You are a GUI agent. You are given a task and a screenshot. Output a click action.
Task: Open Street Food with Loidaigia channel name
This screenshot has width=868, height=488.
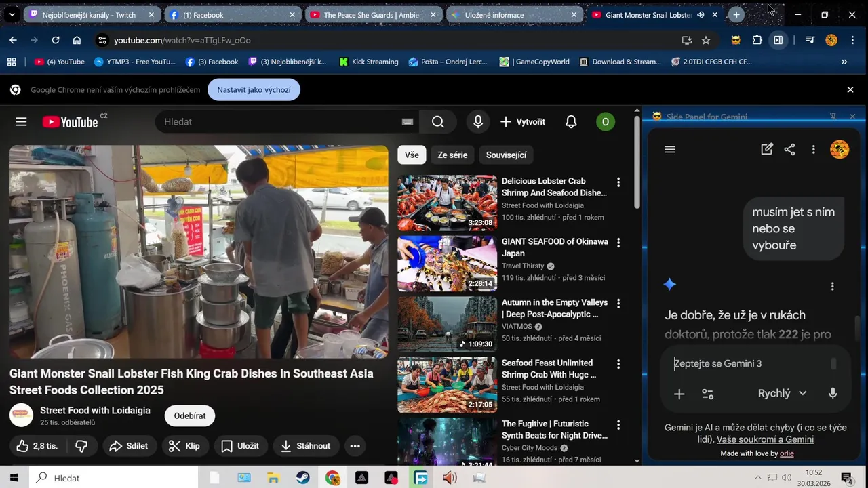[x=95, y=411]
